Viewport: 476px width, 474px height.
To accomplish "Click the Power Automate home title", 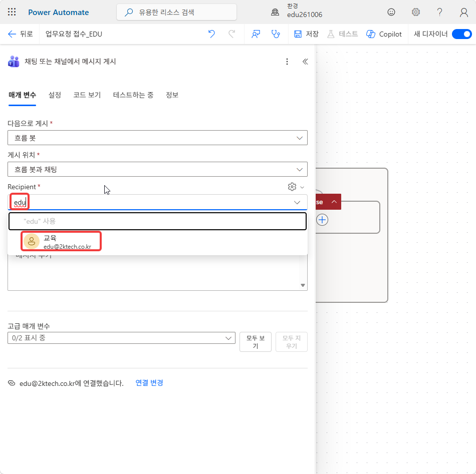I will [58, 13].
